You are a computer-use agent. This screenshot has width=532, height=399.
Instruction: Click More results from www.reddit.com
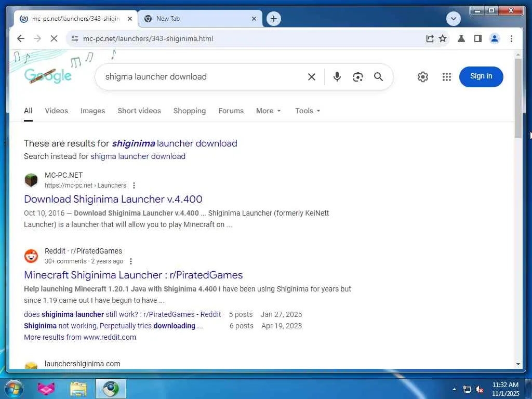tap(79, 337)
